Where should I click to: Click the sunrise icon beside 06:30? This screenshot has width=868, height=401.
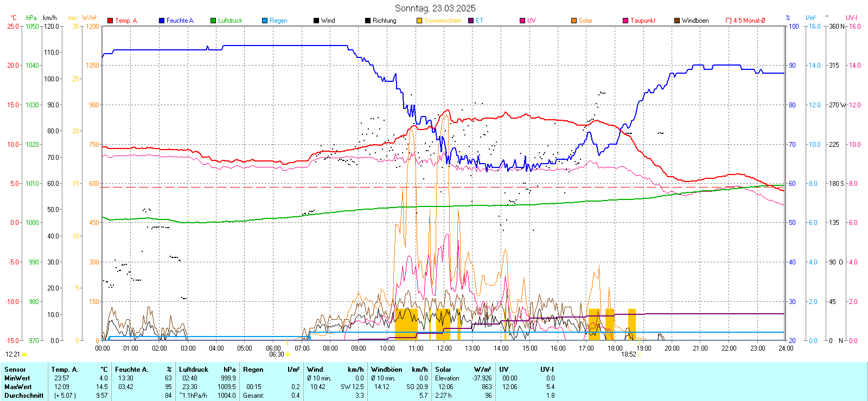click(x=288, y=354)
